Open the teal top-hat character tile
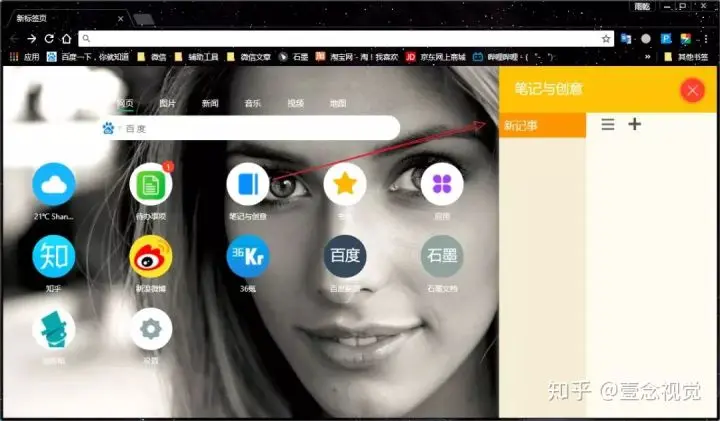 (54, 329)
